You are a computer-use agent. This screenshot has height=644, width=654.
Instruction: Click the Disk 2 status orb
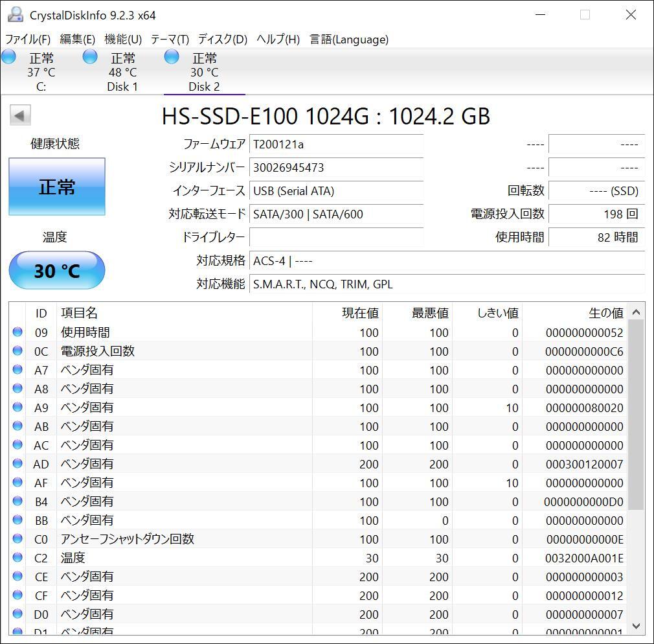172,57
